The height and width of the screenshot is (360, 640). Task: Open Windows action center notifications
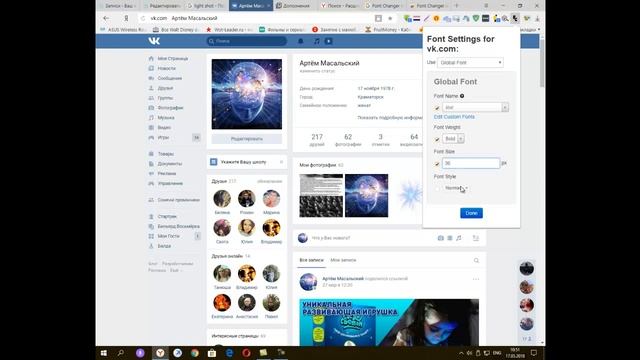pos(533,353)
